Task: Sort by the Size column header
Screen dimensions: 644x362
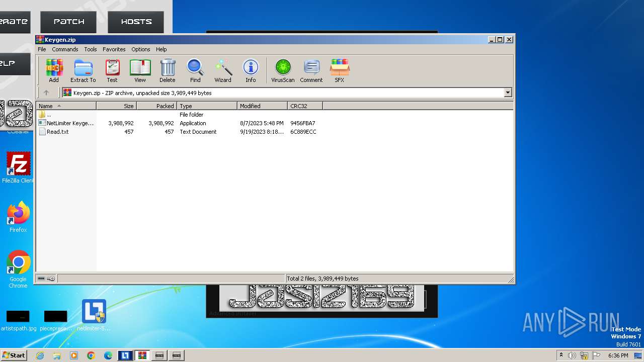Action: point(116,106)
